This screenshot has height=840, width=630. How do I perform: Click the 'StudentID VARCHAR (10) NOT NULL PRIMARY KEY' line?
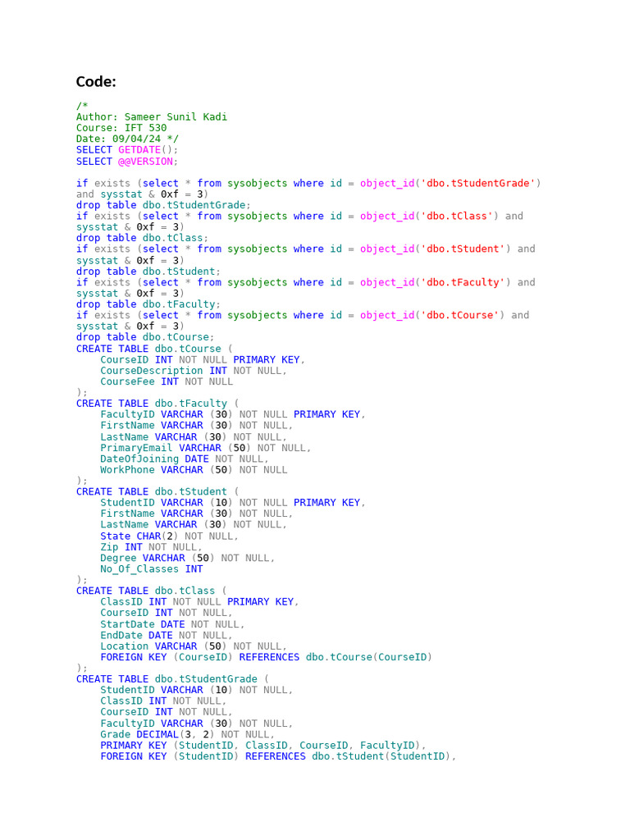(x=232, y=503)
